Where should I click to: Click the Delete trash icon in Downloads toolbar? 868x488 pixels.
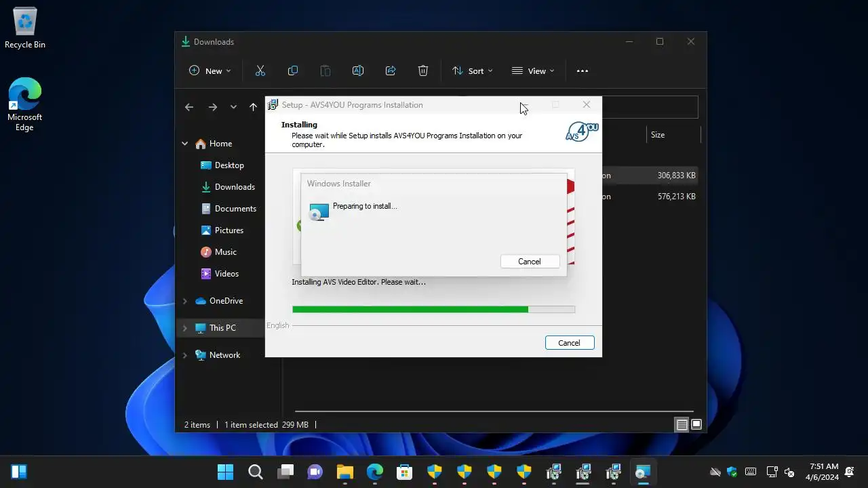click(x=423, y=70)
